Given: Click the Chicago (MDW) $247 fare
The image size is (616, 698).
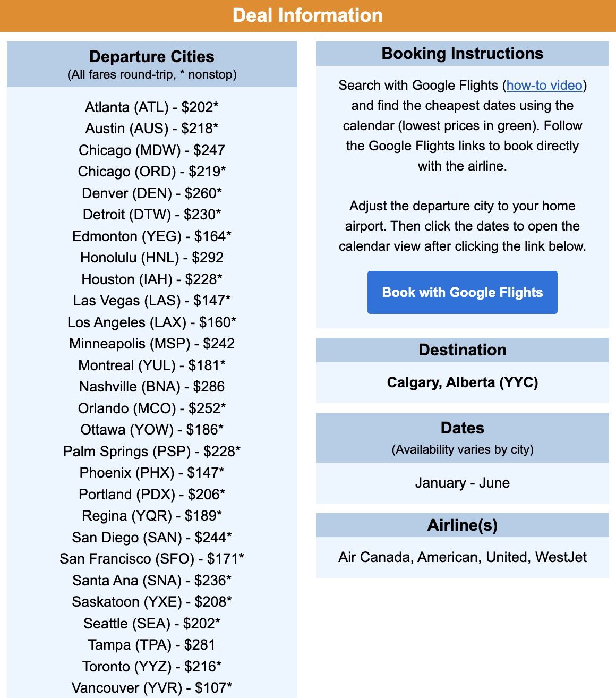Looking at the screenshot, I should (152, 150).
